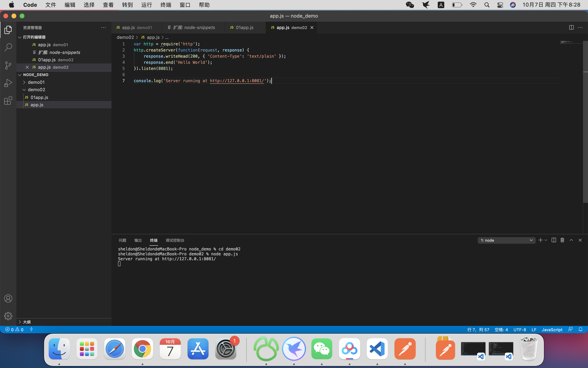Screen dimensions: 588x368
Task: Create a new terminal with plus icon
Action: (540, 240)
